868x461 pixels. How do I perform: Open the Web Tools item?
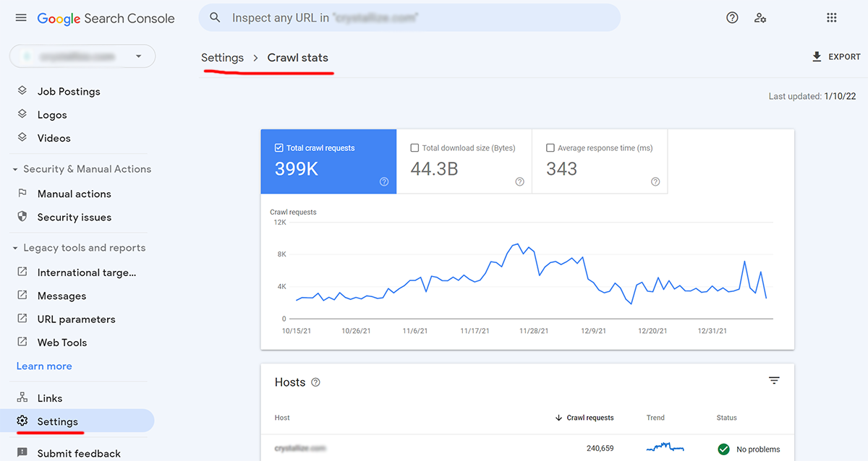62,342
